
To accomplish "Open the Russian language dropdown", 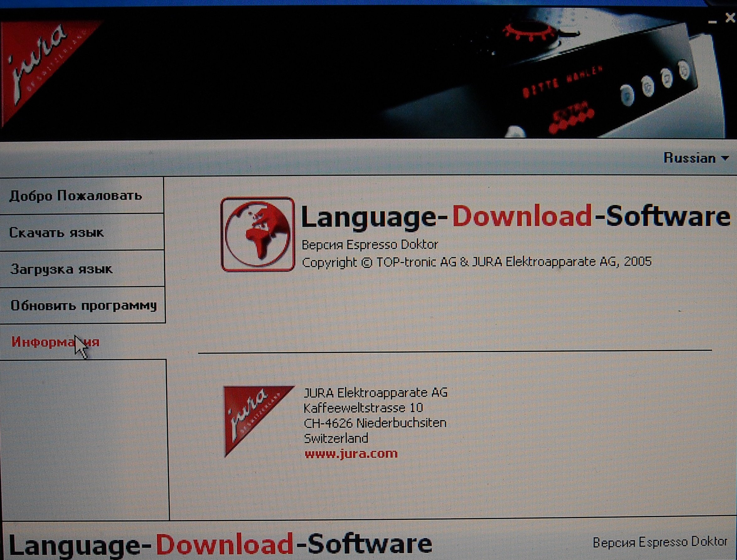I will pyautogui.click(x=696, y=158).
